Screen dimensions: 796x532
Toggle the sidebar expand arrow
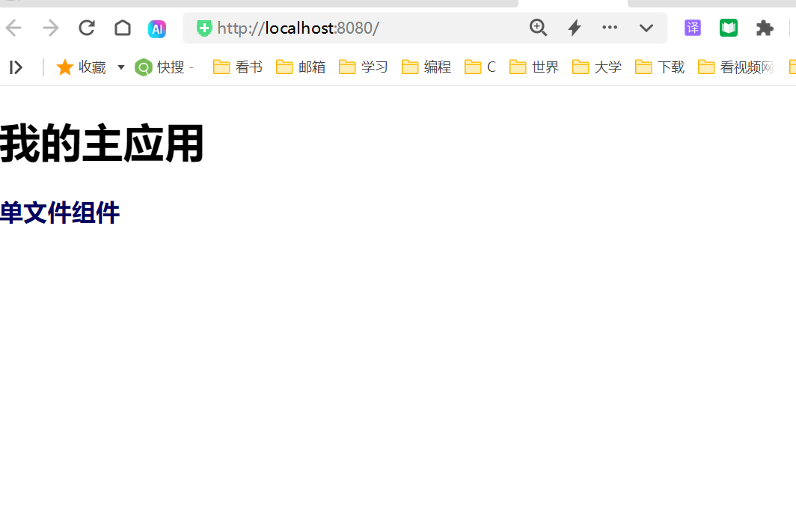pyautogui.click(x=16, y=67)
